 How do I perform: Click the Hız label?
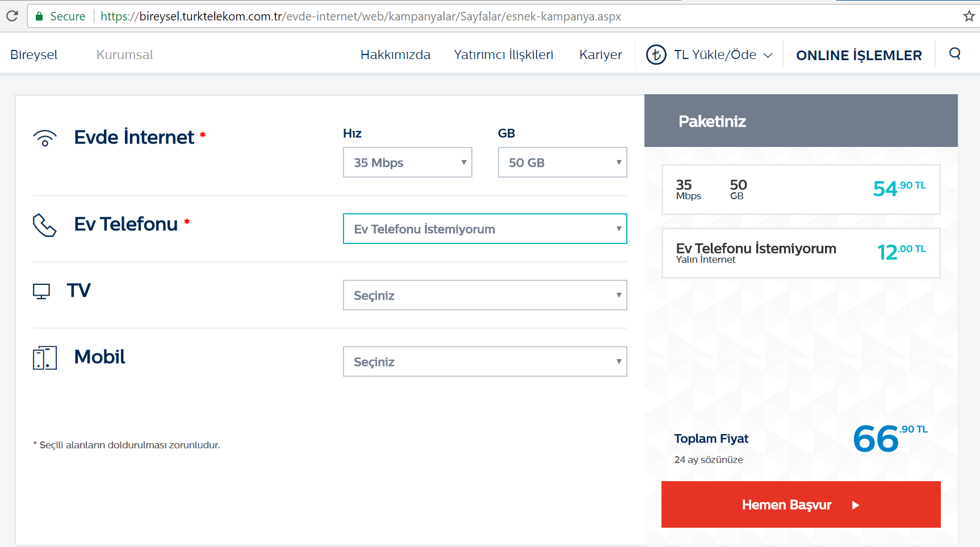point(352,133)
